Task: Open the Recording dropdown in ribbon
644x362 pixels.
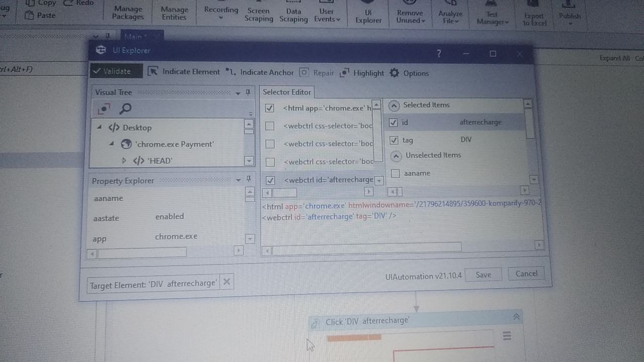Action: 221,13
